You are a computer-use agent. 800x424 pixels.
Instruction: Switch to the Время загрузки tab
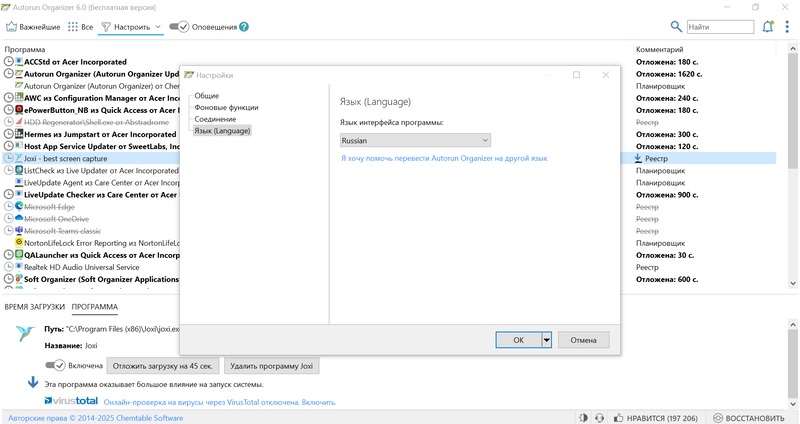click(x=35, y=307)
